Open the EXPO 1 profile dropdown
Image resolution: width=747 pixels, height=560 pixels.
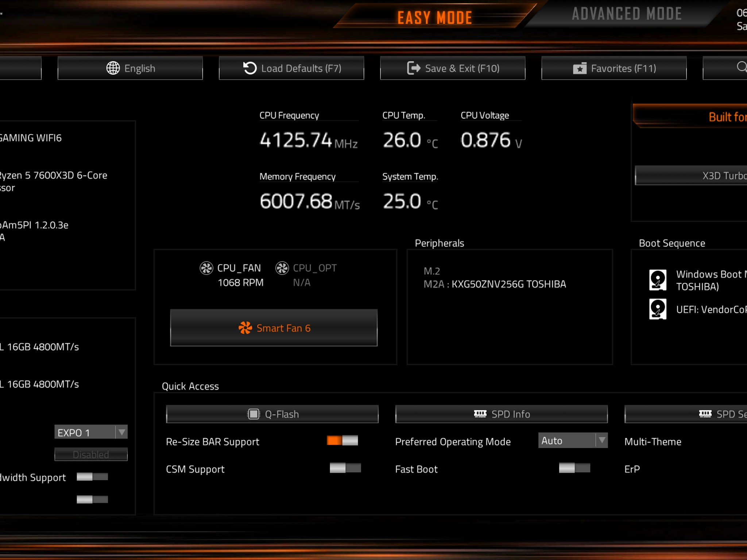tap(91, 432)
